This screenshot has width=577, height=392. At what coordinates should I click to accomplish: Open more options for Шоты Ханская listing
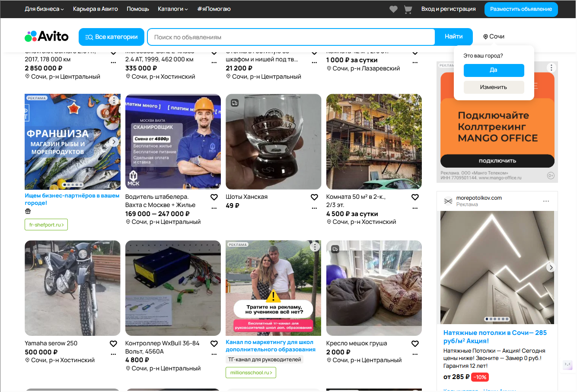(315, 208)
